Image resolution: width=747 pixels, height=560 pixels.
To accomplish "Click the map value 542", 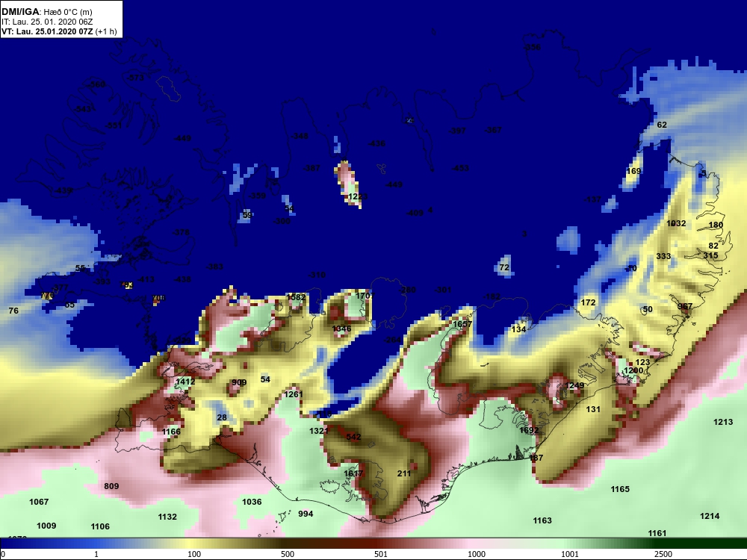I will (x=353, y=437).
